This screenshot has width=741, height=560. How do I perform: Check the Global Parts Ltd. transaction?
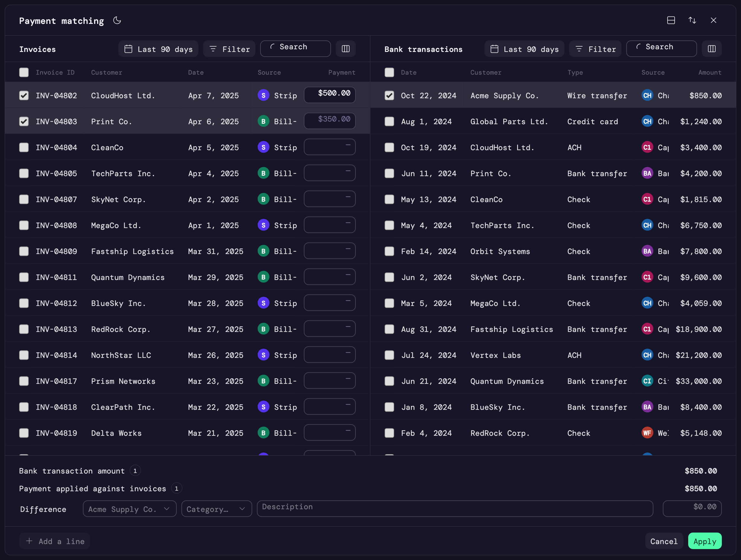(x=389, y=121)
